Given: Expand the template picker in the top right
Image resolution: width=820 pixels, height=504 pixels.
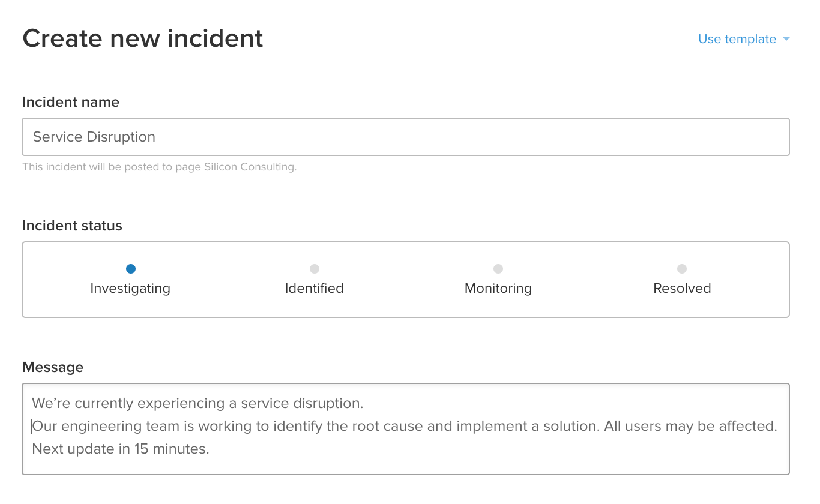Looking at the screenshot, I should 744,39.
